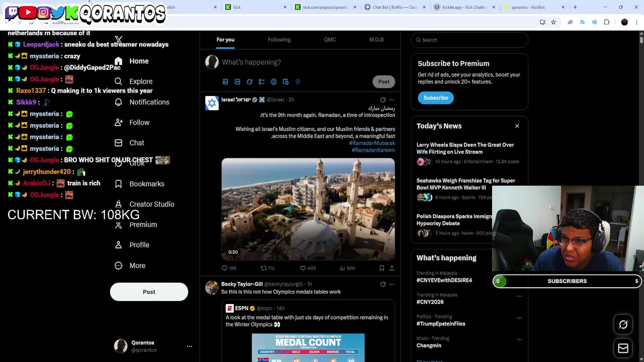The height and width of the screenshot is (362, 644).
Task: Open #RamadanKareem hashtag link
Action: pos(373,150)
